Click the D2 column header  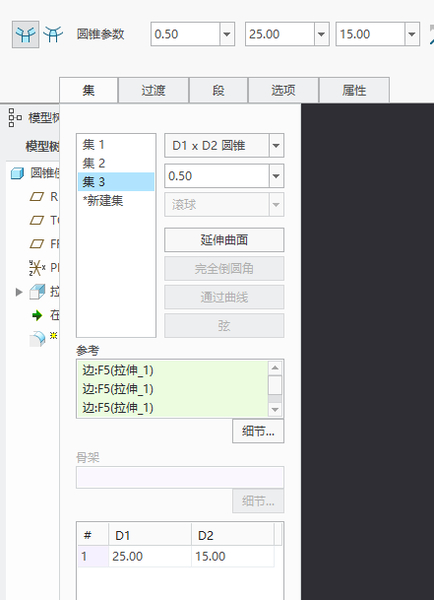point(233,535)
